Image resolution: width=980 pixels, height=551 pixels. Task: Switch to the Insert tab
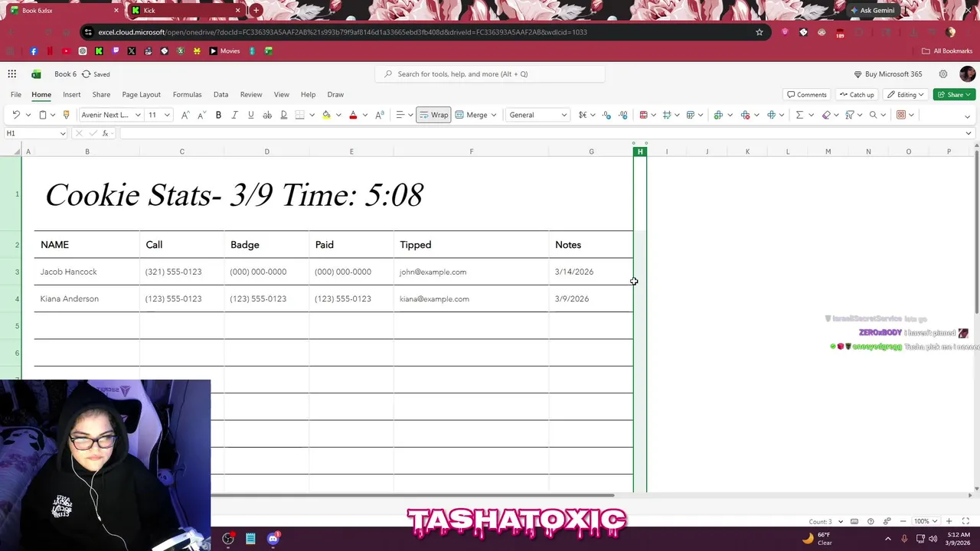[x=72, y=95]
